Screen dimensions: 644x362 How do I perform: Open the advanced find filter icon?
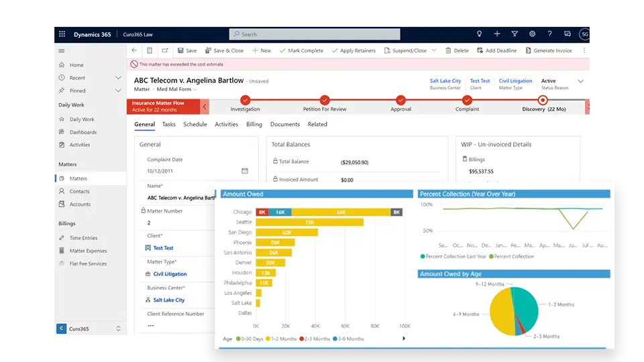click(515, 34)
